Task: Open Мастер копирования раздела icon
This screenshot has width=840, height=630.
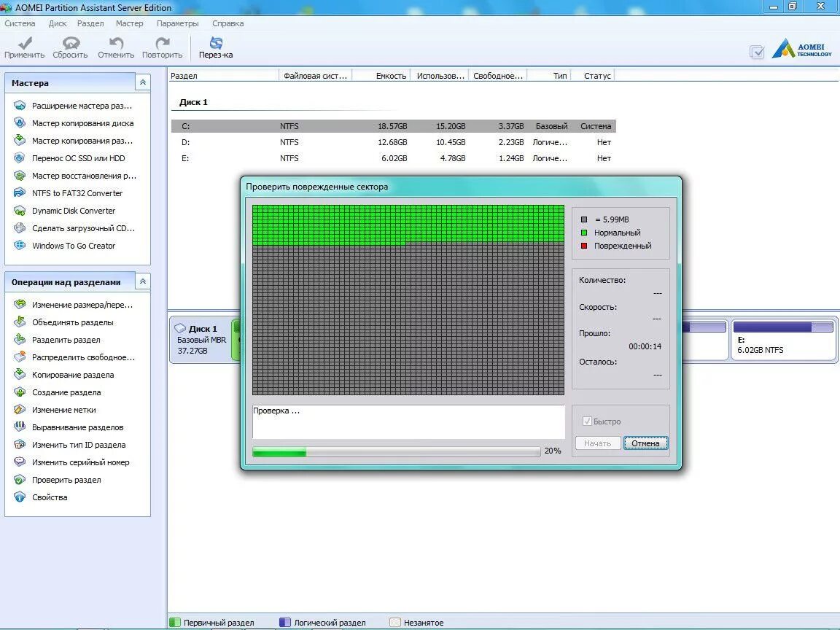Action: (x=20, y=140)
